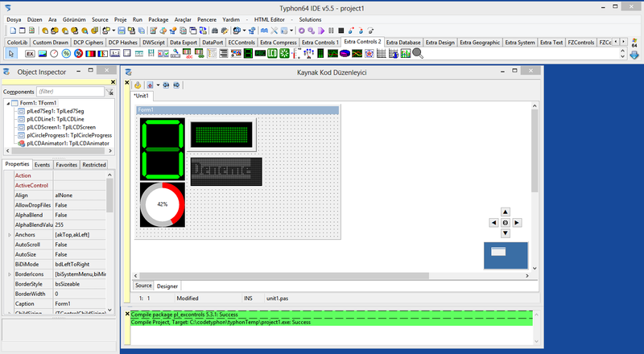Collapse the Form1: TForm1 tree node
Screen dimensions: 644x354
click(8, 103)
